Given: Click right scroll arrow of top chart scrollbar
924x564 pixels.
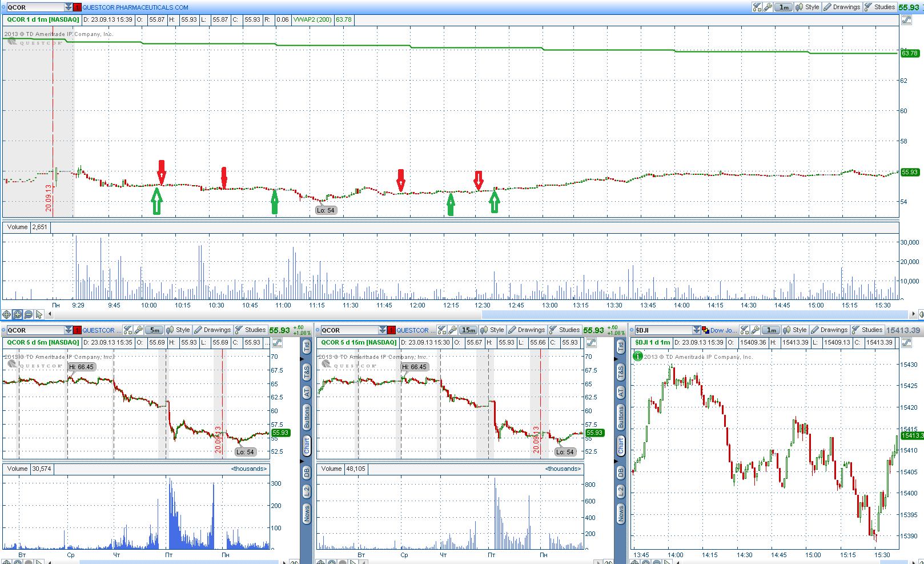Looking at the screenshot, I should point(913,314).
